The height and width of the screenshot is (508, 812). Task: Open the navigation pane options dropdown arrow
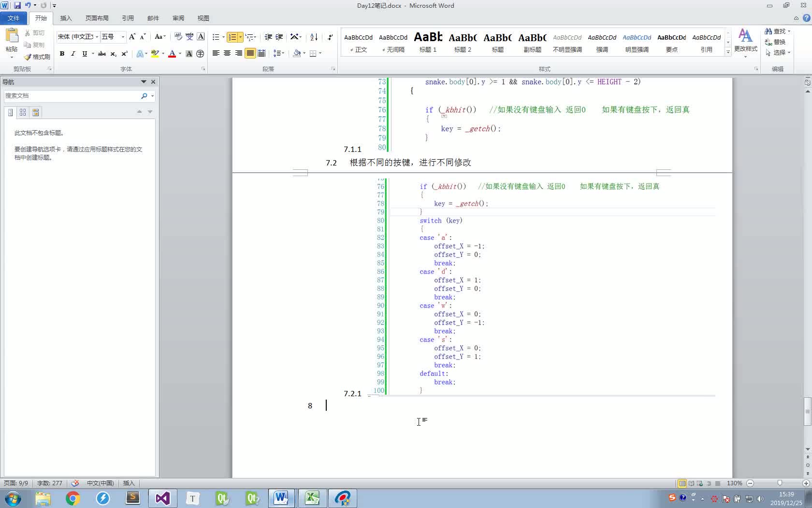pos(144,82)
